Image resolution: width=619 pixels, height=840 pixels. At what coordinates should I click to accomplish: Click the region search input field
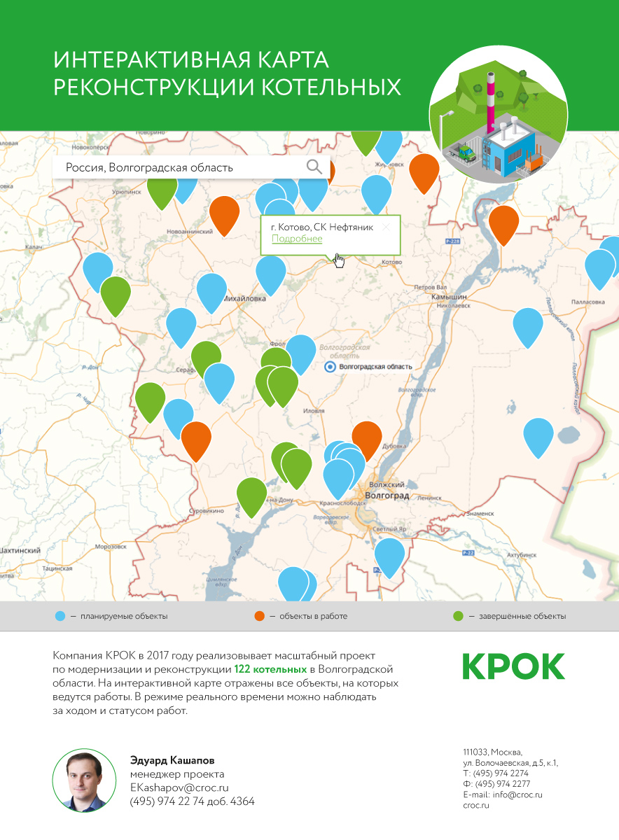pyautogui.click(x=182, y=167)
